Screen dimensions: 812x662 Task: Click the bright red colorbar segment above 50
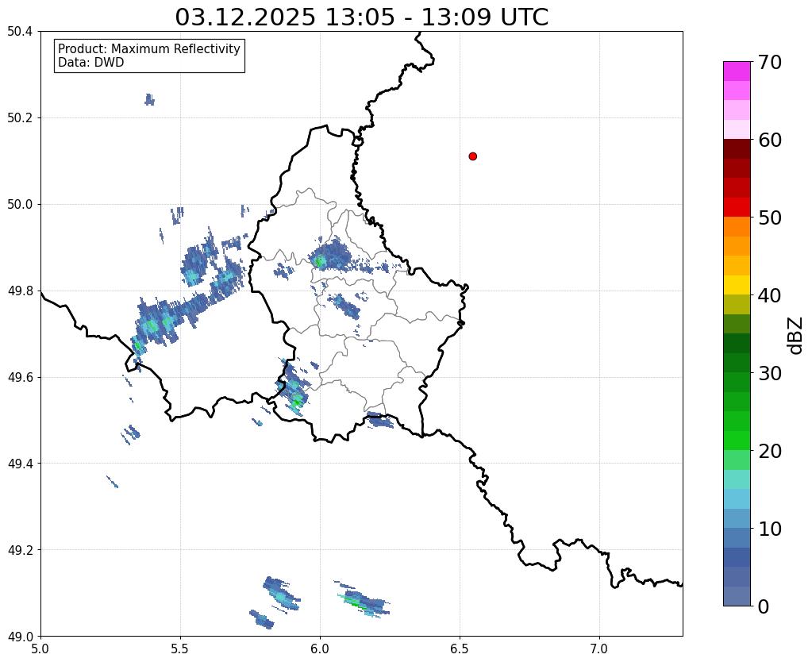click(737, 207)
